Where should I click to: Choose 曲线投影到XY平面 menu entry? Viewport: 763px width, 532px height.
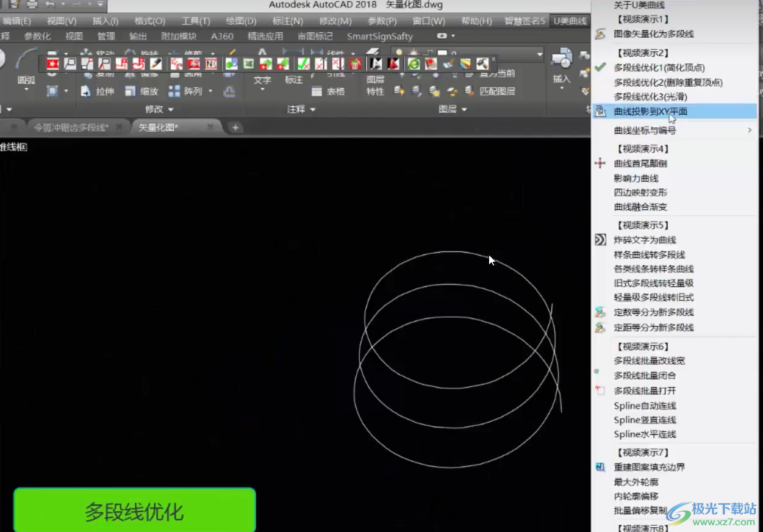(x=650, y=112)
